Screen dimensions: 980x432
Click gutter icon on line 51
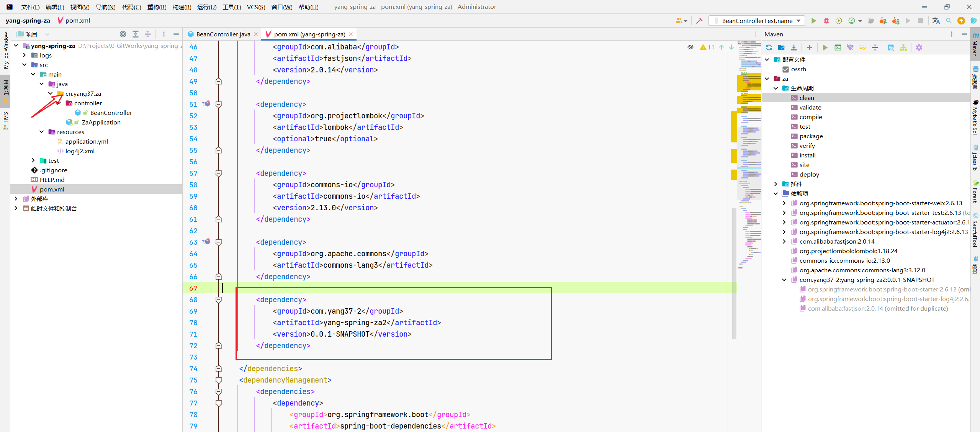click(x=206, y=103)
